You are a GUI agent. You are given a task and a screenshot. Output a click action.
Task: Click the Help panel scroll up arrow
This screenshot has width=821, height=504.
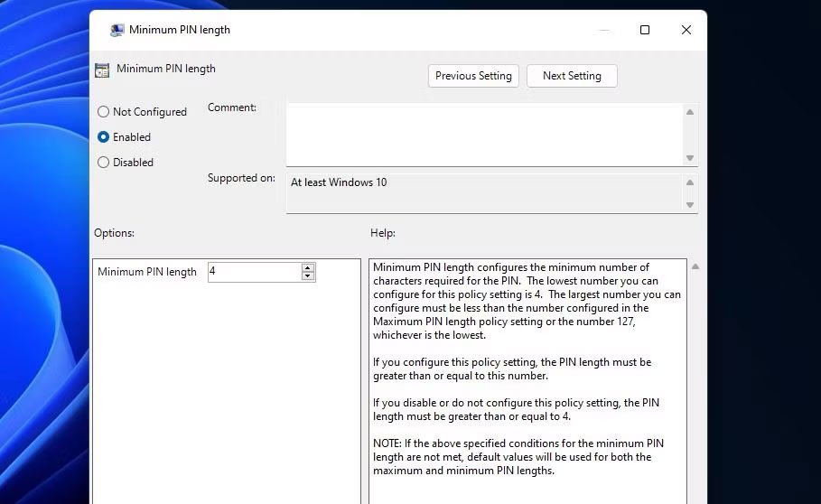pyautogui.click(x=694, y=267)
